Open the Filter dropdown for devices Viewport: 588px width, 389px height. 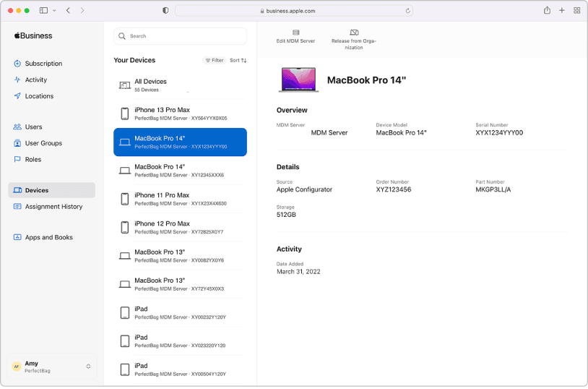click(x=214, y=60)
